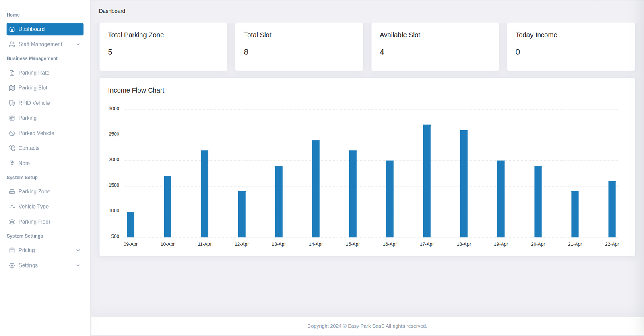Select the 17-Apr income bar
Screen dimensions: 644x336
point(427,181)
